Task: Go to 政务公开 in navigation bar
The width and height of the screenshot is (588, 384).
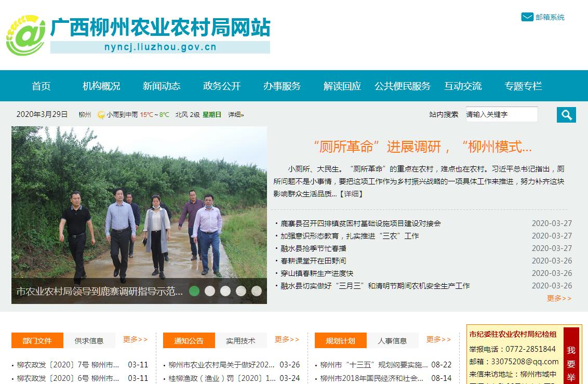Action: point(222,86)
